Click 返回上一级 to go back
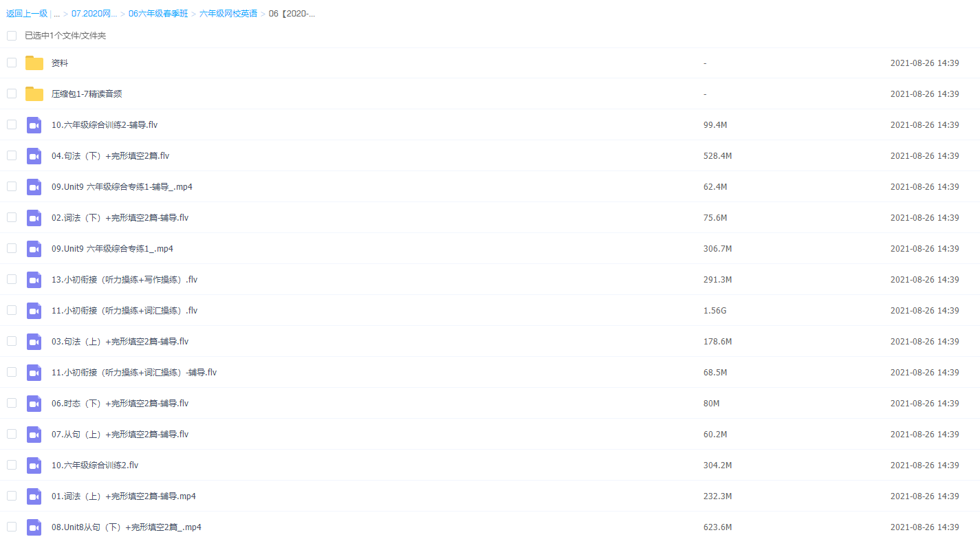The image size is (980, 537). [27, 14]
